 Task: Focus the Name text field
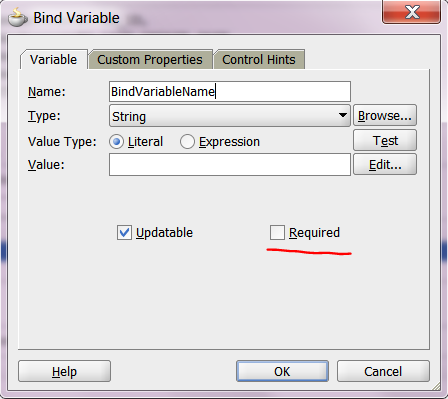(x=230, y=91)
